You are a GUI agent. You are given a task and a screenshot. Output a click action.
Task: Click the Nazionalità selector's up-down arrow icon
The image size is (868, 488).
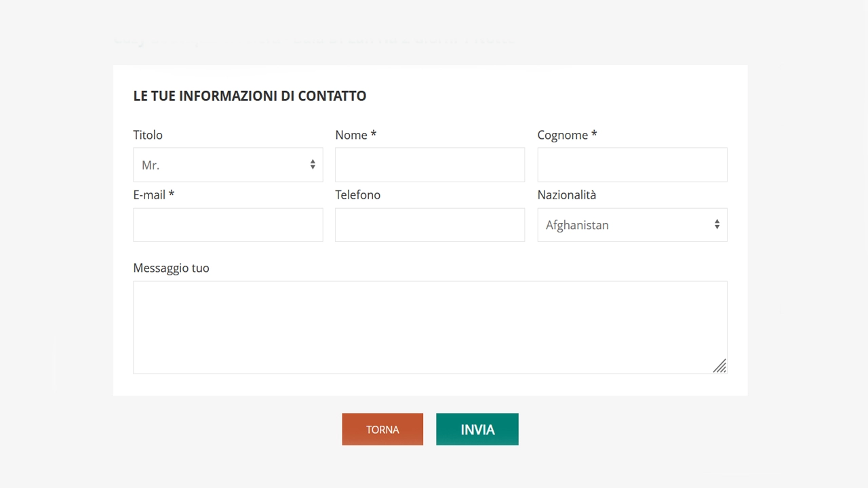click(x=717, y=224)
